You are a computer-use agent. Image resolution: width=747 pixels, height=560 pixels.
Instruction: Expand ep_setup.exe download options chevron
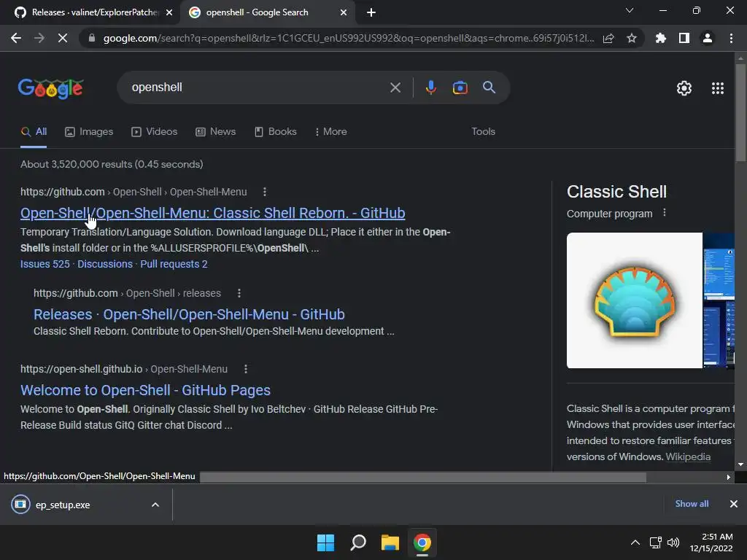[x=155, y=505]
